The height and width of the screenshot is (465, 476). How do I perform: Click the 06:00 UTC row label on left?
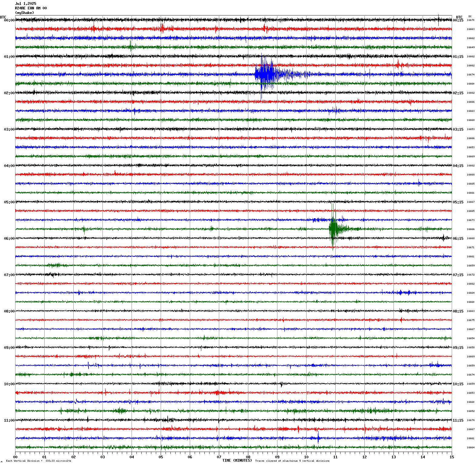(9, 239)
